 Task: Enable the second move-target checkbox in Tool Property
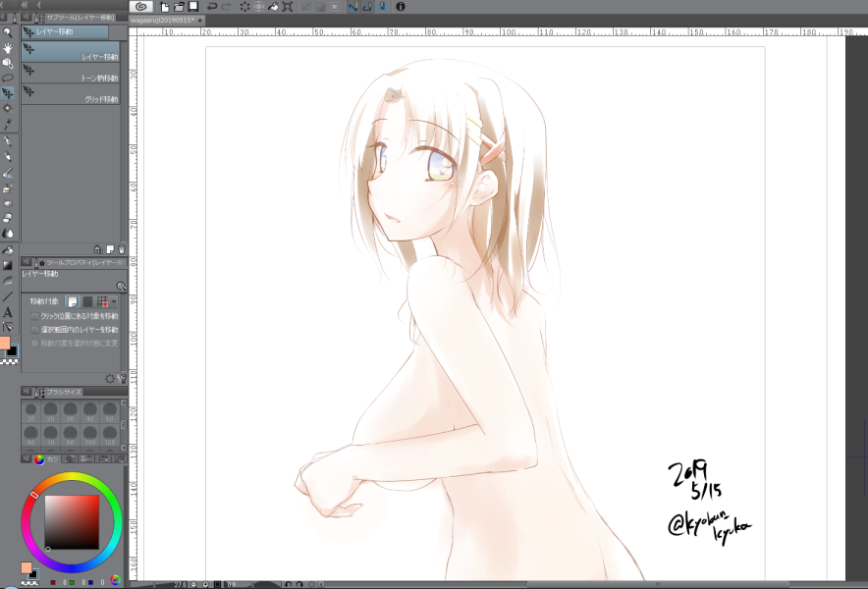click(x=35, y=330)
